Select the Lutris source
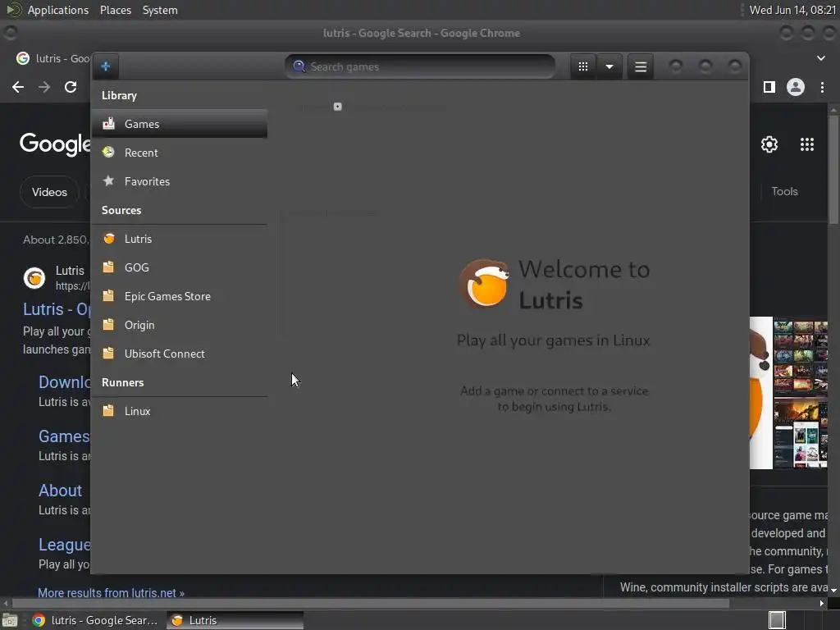The height and width of the screenshot is (630, 840). point(180,239)
